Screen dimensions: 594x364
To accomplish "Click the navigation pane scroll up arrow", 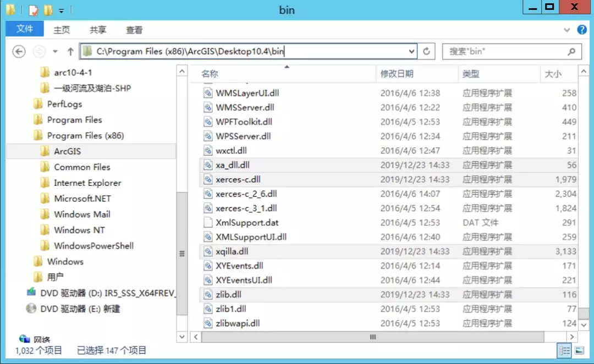I will (x=182, y=71).
